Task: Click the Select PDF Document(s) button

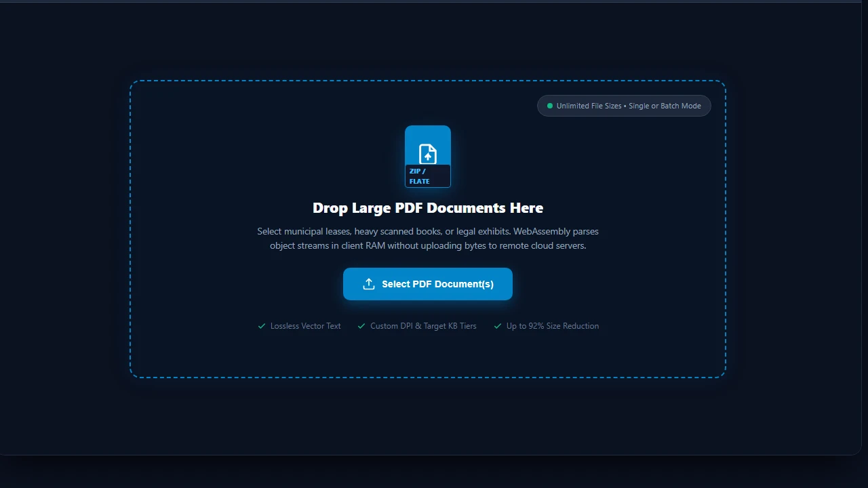Action: (x=428, y=284)
